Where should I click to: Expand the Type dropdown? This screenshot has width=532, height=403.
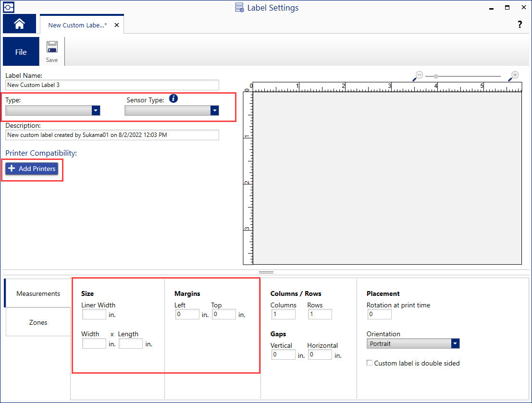[x=96, y=110]
